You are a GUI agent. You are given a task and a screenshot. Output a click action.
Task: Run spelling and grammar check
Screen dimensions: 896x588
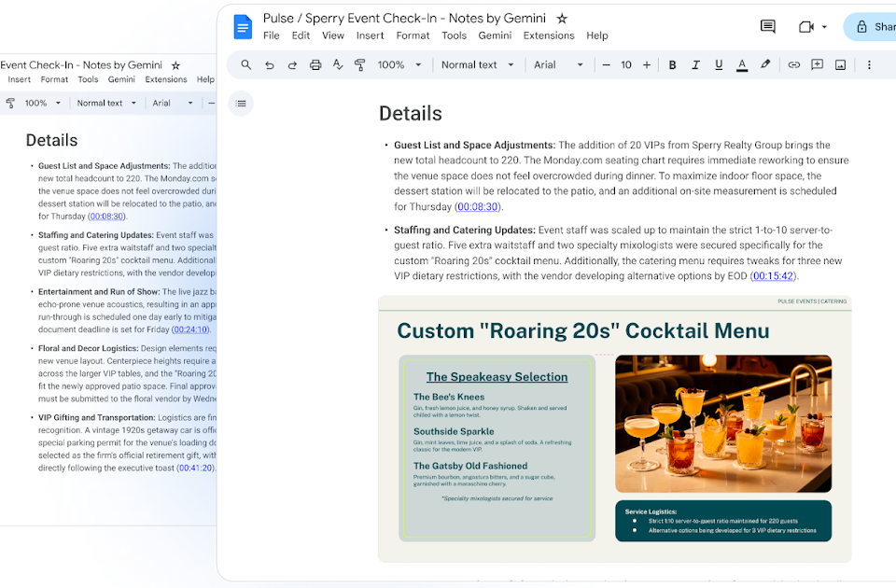click(x=338, y=65)
